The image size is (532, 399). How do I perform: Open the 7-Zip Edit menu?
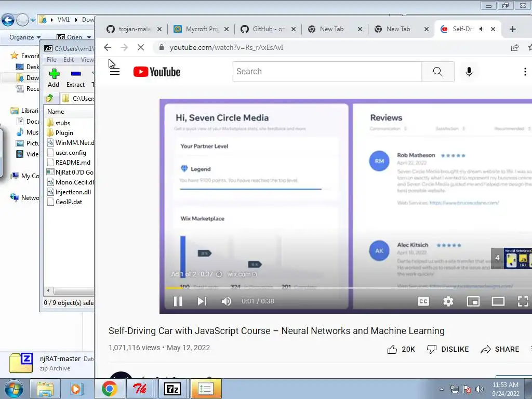pos(69,60)
